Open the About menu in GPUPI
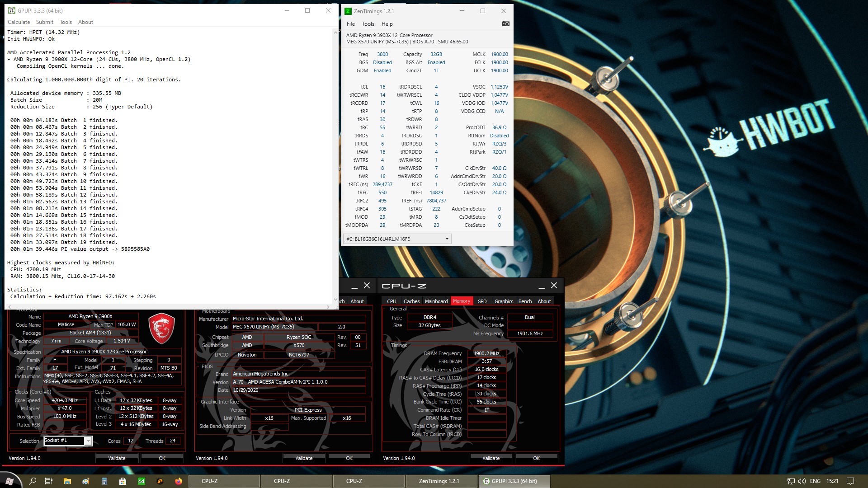Screen dimensions: 868x488 coord(85,22)
